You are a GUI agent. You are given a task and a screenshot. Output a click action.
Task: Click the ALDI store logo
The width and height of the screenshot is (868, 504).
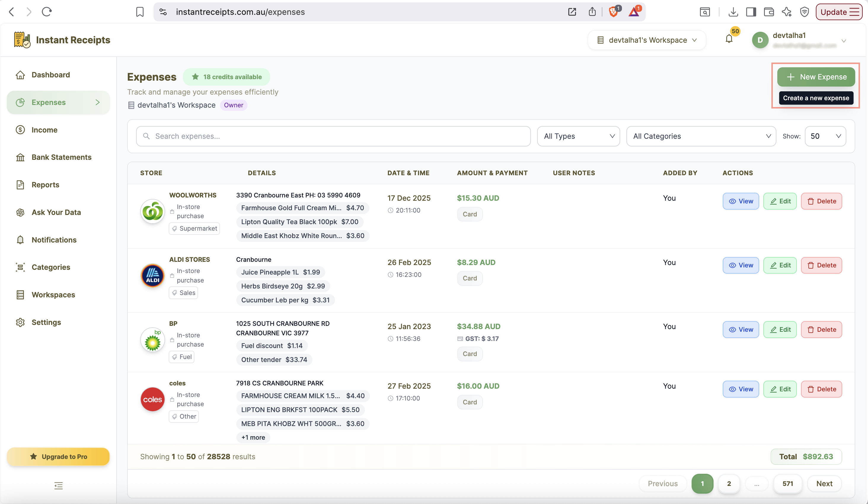click(x=153, y=276)
